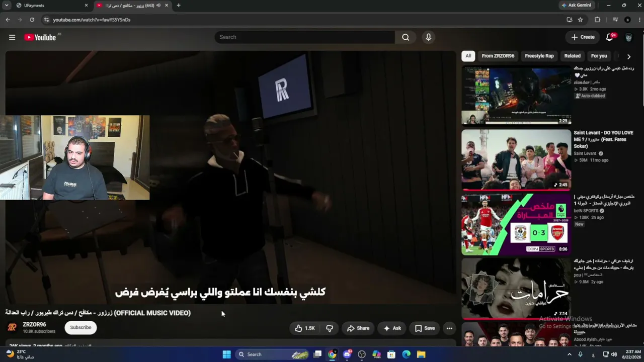This screenshot has width=644, height=362.
Task: Click the Create button
Action: pos(583,37)
